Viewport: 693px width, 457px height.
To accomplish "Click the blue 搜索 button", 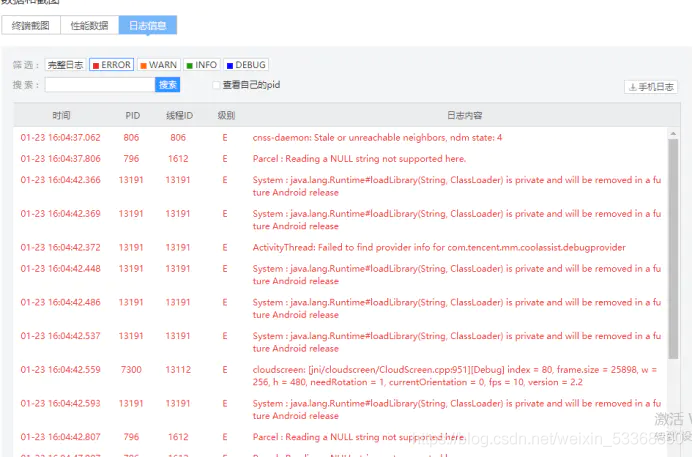I will tap(168, 85).
